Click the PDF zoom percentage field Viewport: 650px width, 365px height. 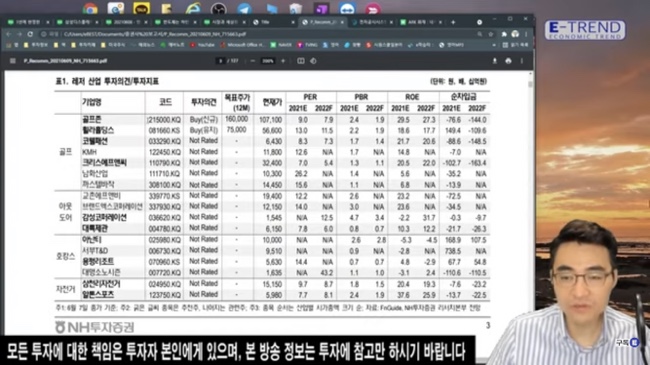pyautogui.click(x=268, y=61)
